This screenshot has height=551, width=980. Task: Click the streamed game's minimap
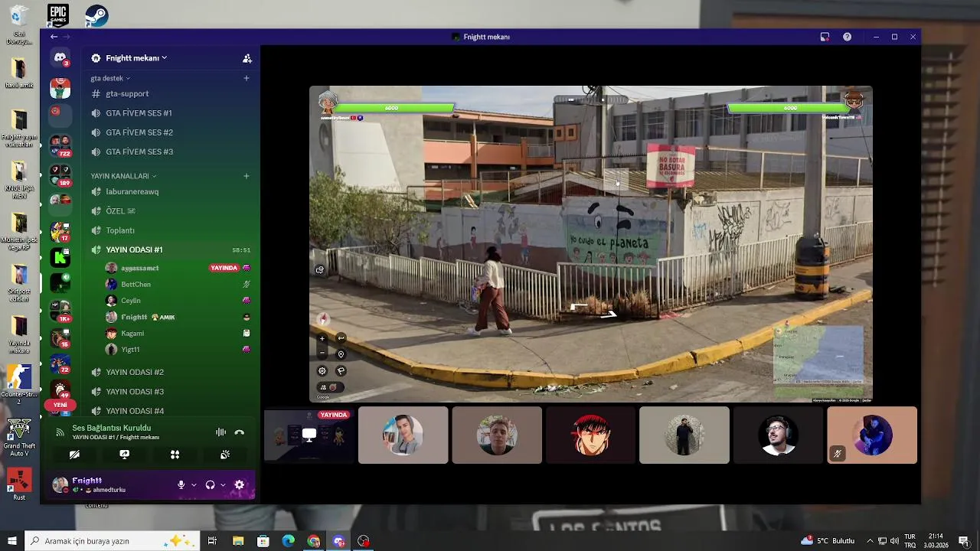(818, 354)
